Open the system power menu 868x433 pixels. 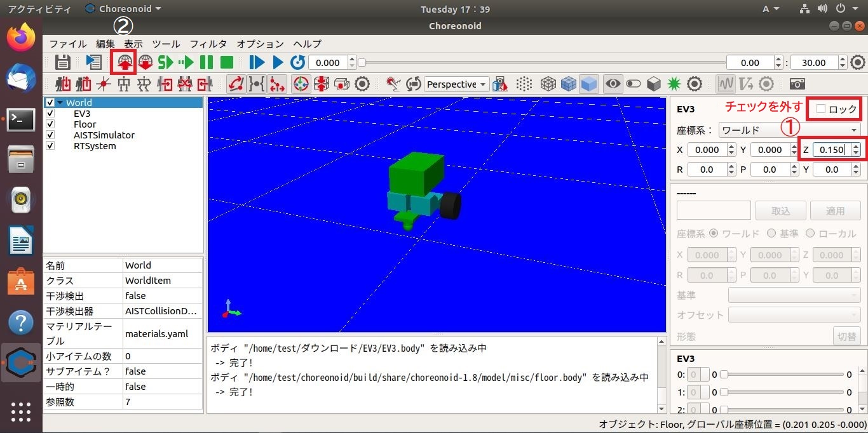[846, 9]
